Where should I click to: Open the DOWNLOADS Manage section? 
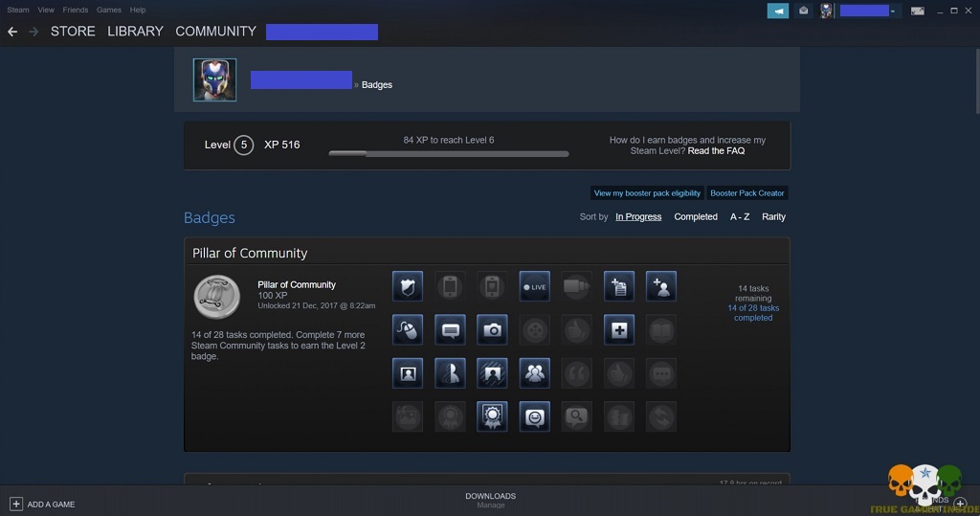tap(491, 500)
